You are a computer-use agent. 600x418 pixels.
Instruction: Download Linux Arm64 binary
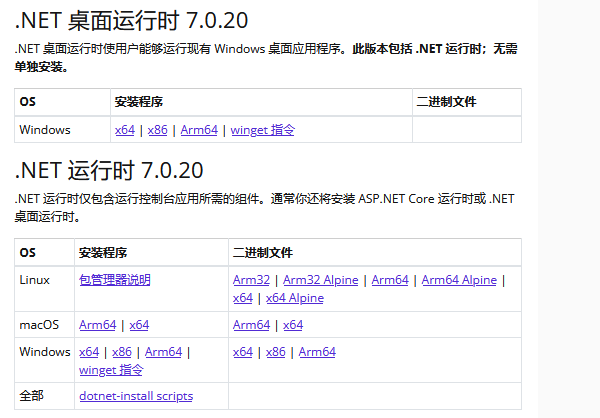(390, 280)
